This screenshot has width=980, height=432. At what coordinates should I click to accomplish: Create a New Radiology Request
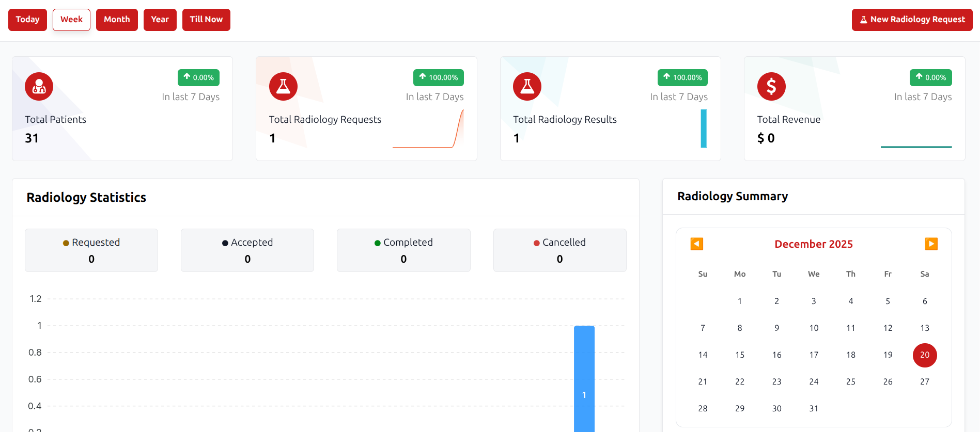pos(912,20)
